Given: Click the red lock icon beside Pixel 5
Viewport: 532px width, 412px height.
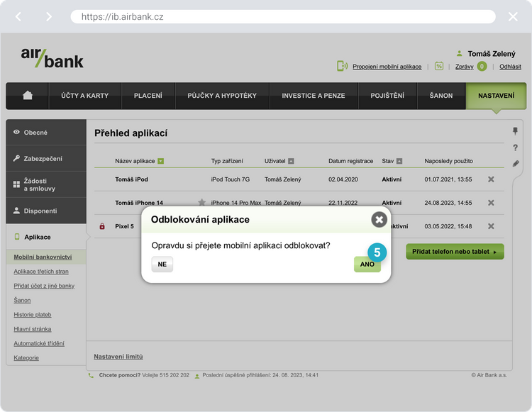Looking at the screenshot, I should click(x=102, y=226).
